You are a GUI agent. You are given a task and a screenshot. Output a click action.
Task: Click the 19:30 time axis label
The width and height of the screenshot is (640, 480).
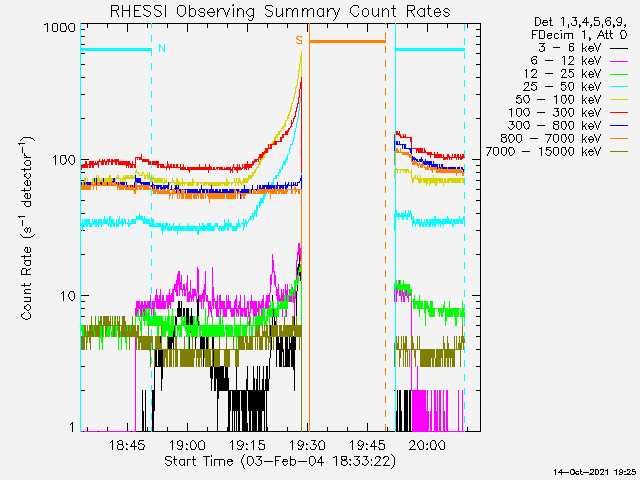307,445
